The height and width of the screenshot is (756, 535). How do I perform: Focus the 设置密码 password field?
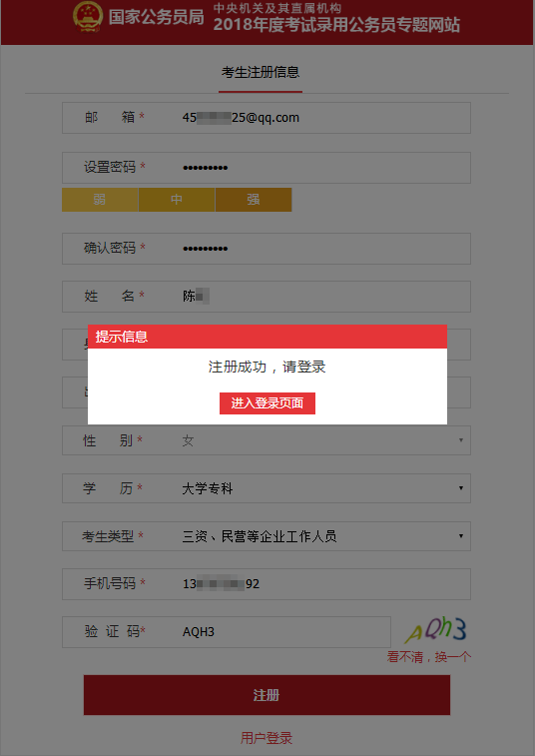267,168
